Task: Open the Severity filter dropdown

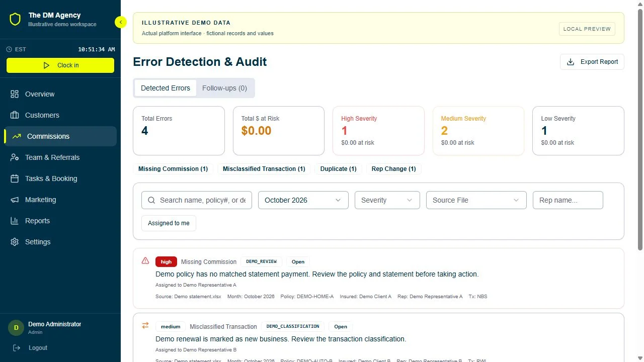Action: [387, 200]
